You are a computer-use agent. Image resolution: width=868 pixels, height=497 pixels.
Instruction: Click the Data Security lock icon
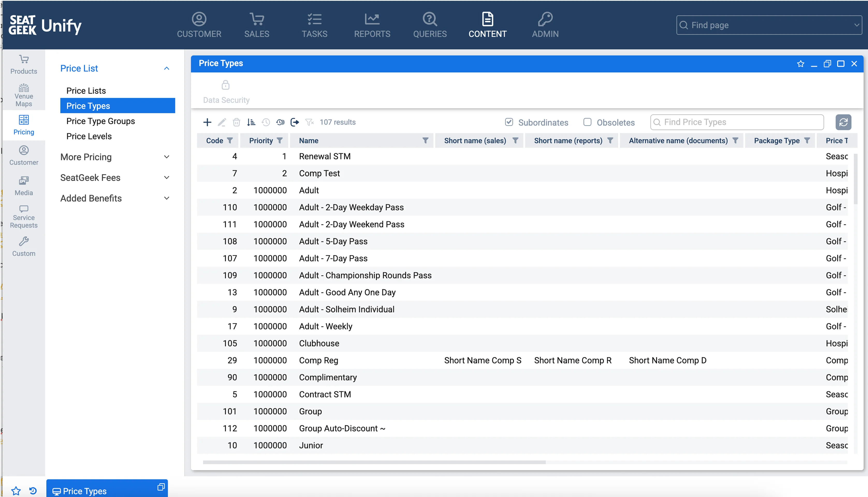pos(225,85)
